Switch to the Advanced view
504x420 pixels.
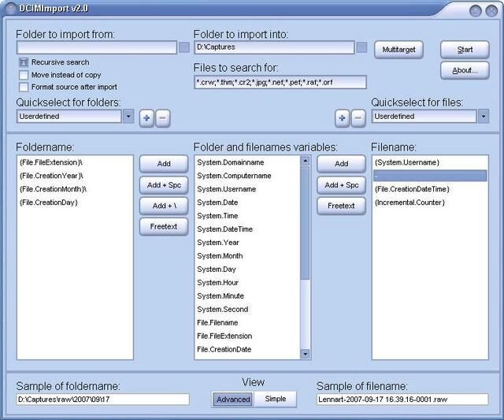[233, 399]
